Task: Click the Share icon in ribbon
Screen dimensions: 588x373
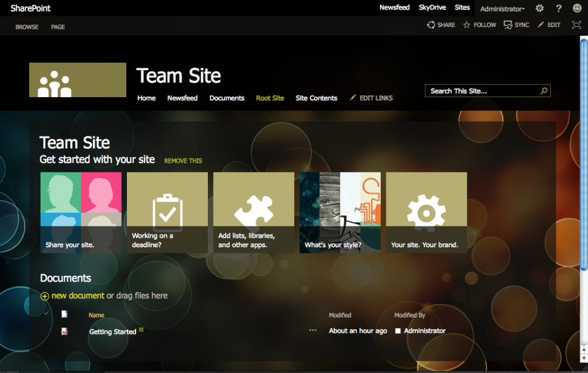Action: (431, 25)
